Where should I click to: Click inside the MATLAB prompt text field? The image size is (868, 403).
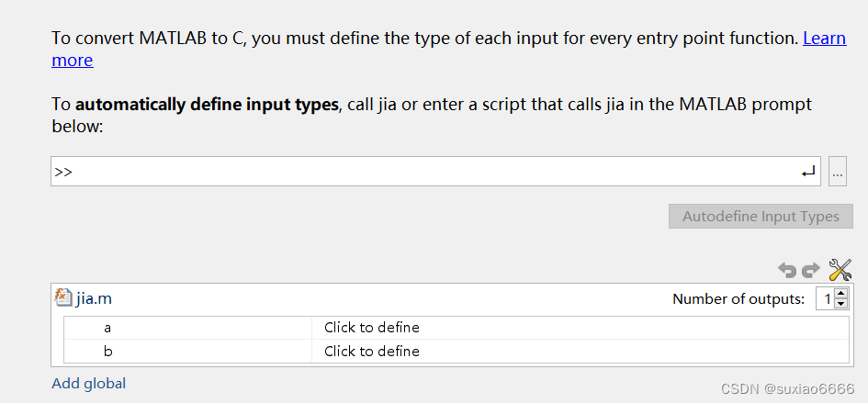coord(432,172)
